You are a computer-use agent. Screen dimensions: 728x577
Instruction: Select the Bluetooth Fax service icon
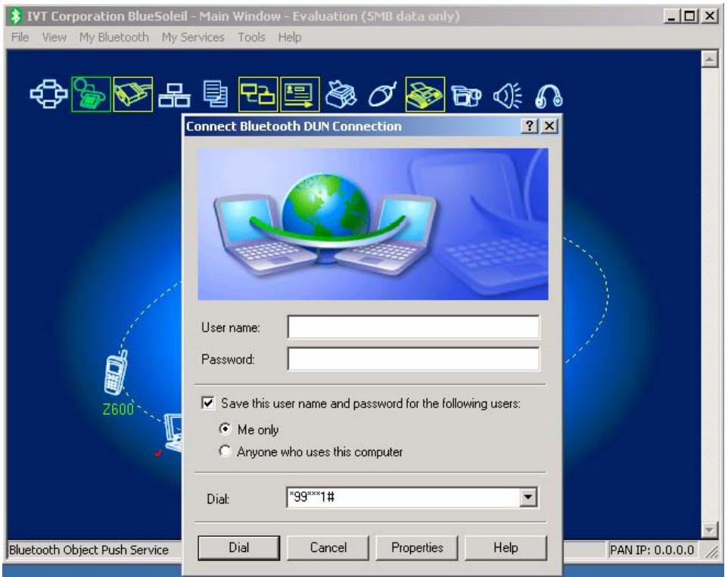[x=425, y=95]
